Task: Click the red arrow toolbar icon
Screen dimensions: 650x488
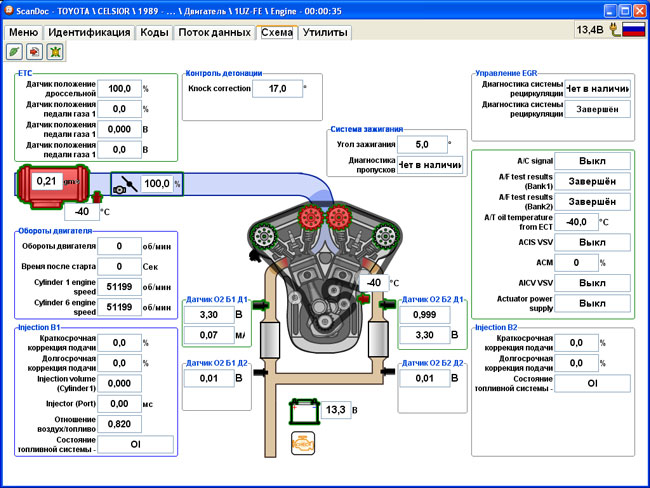Action: click(x=35, y=51)
